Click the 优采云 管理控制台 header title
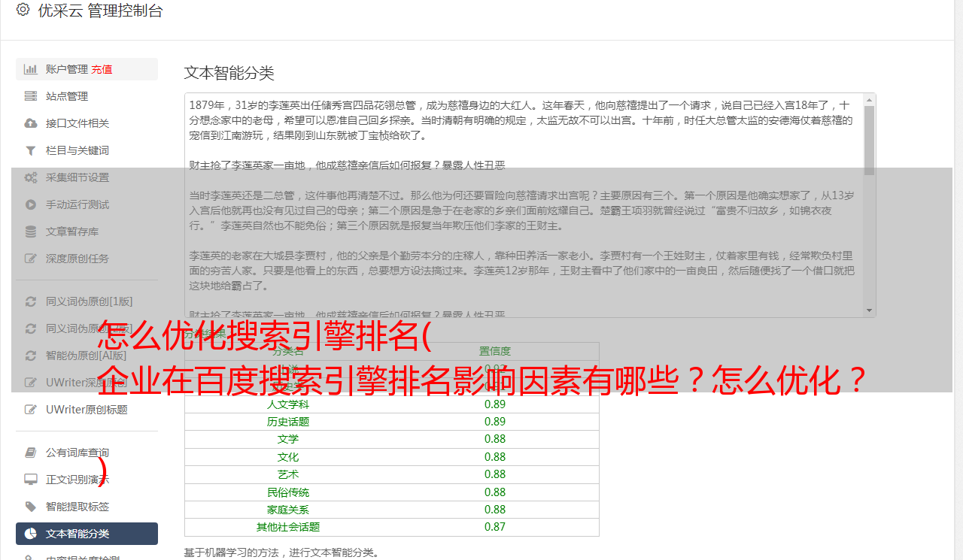The image size is (963, 560). 100,11
